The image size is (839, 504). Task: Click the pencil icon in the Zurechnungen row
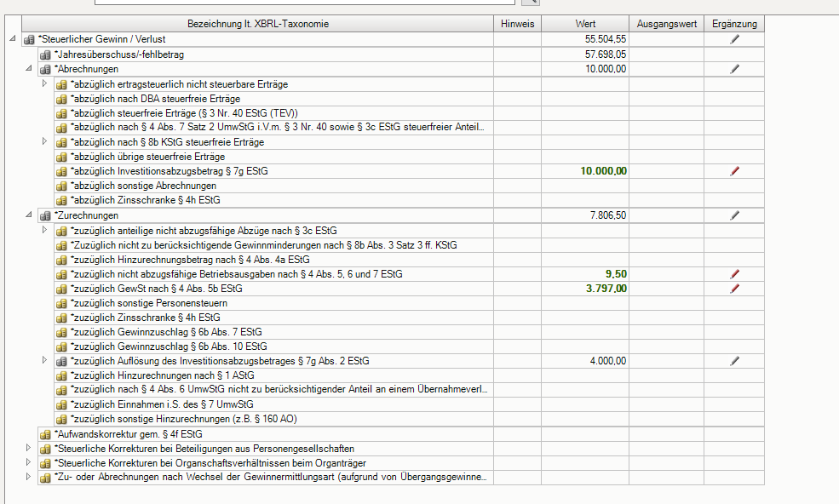click(x=735, y=215)
